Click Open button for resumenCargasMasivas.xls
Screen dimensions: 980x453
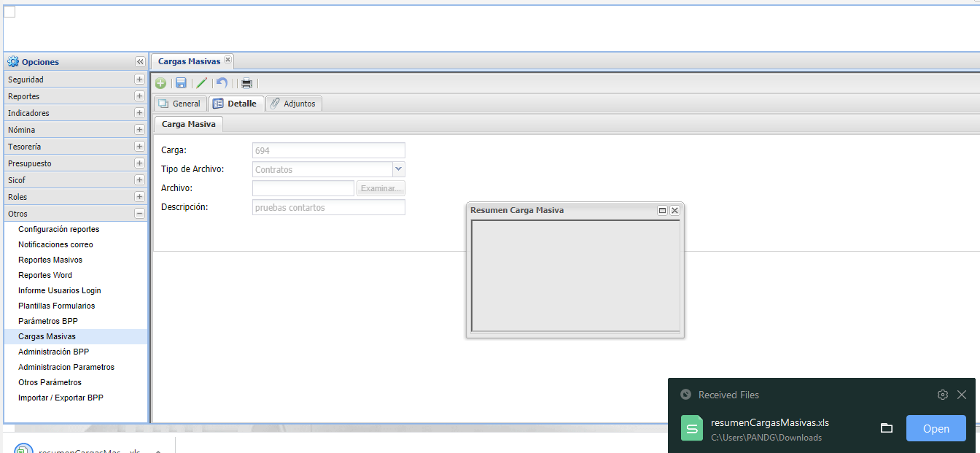point(936,428)
